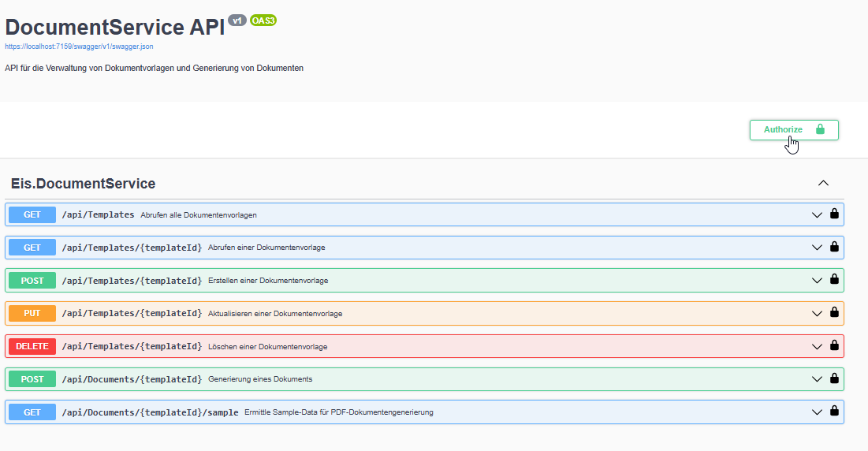Click lock icon on the sample endpoint row
The width and height of the screenshot is (868, 451).
coord(834,411)
